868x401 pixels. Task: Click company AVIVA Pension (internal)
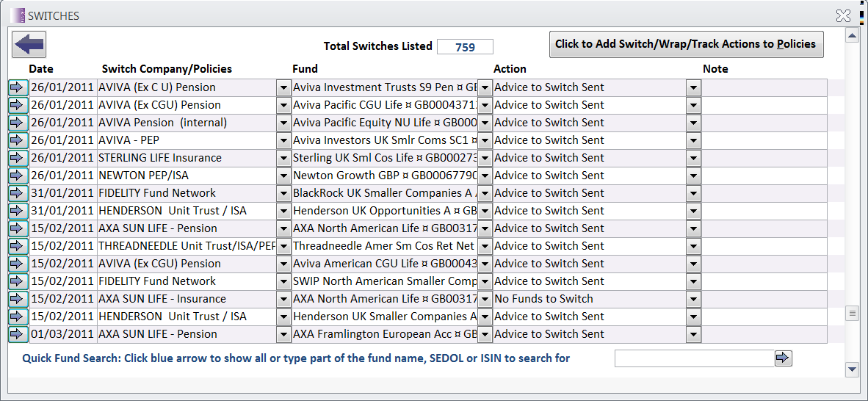pyautogui.click(x=163, y=123)
